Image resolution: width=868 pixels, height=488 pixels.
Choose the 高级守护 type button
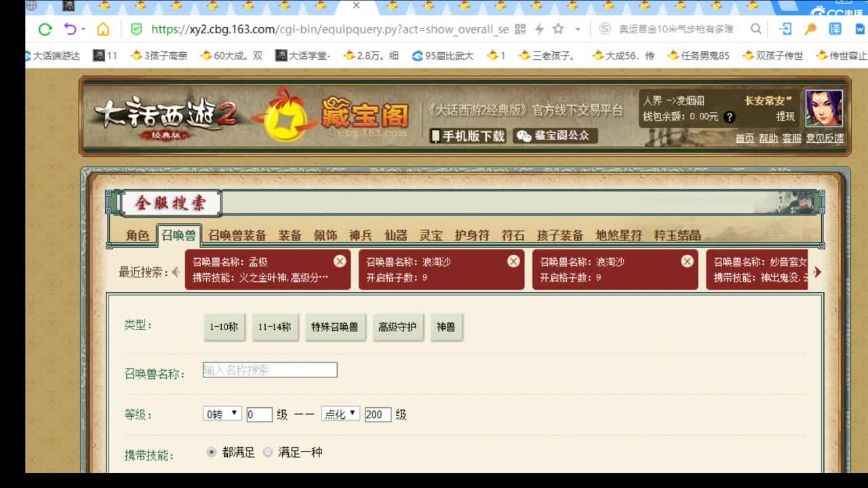(x=397, y=327)
